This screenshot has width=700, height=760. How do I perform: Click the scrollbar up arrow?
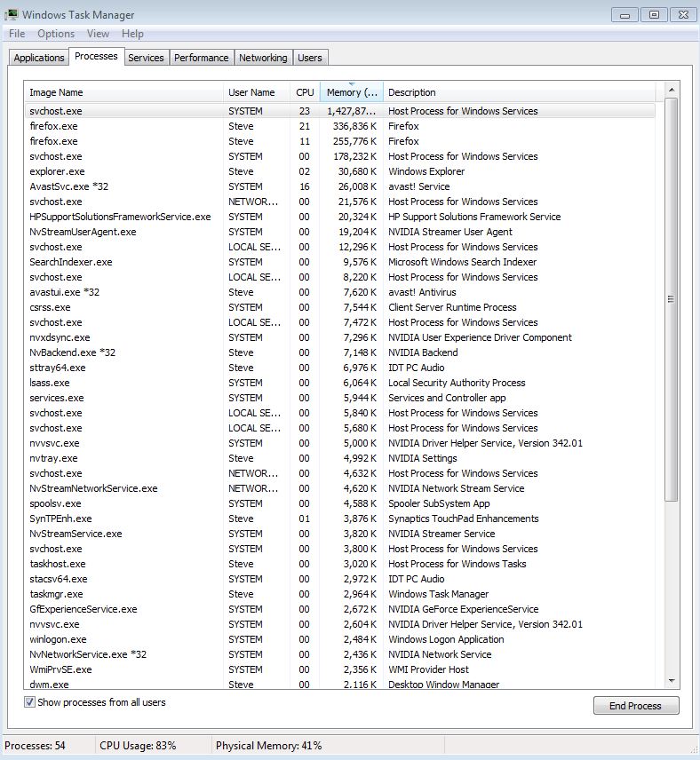(672, 90)
